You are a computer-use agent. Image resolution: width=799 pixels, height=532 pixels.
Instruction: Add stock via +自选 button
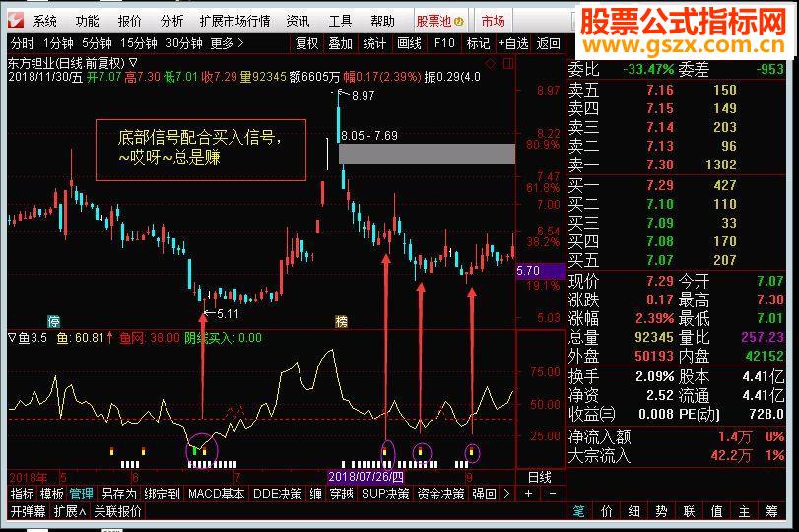[x=513, y=43]
